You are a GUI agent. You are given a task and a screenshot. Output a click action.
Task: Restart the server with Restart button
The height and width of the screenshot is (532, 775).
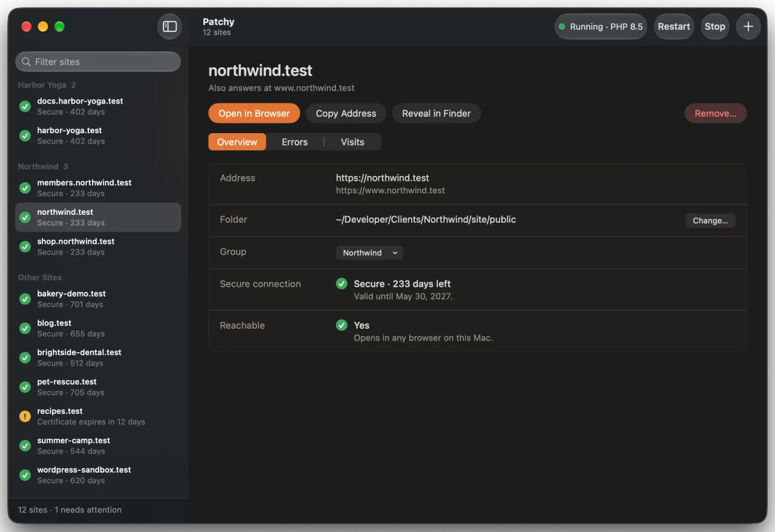tap(674, 27)
